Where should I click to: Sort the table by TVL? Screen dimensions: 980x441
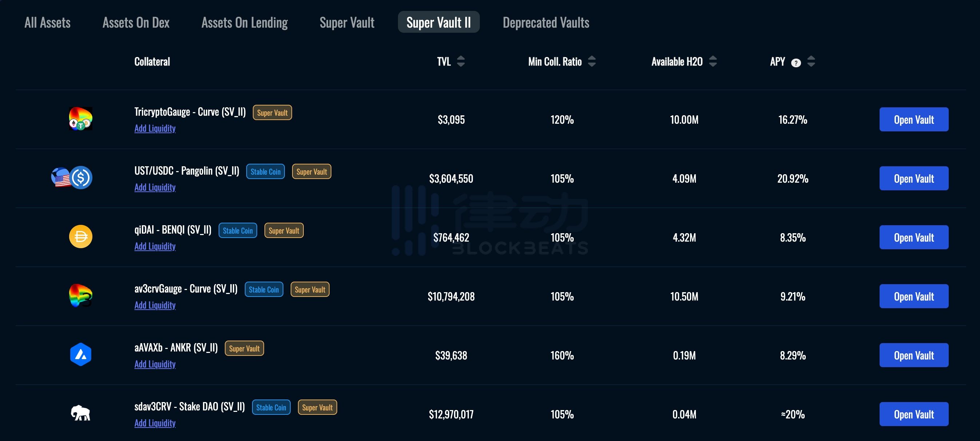click(461, 61)
